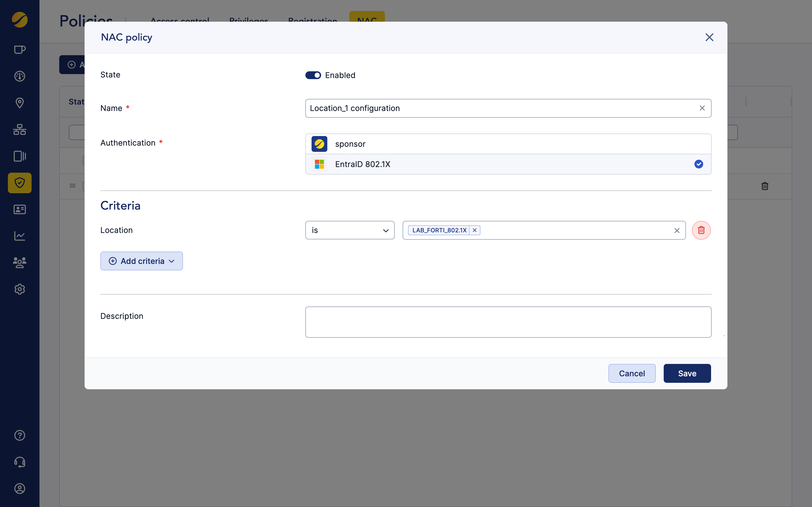Screen dimensions: 812x507
Task: Open the settings gear sidebar icon
Action: (x=19, y=289)
